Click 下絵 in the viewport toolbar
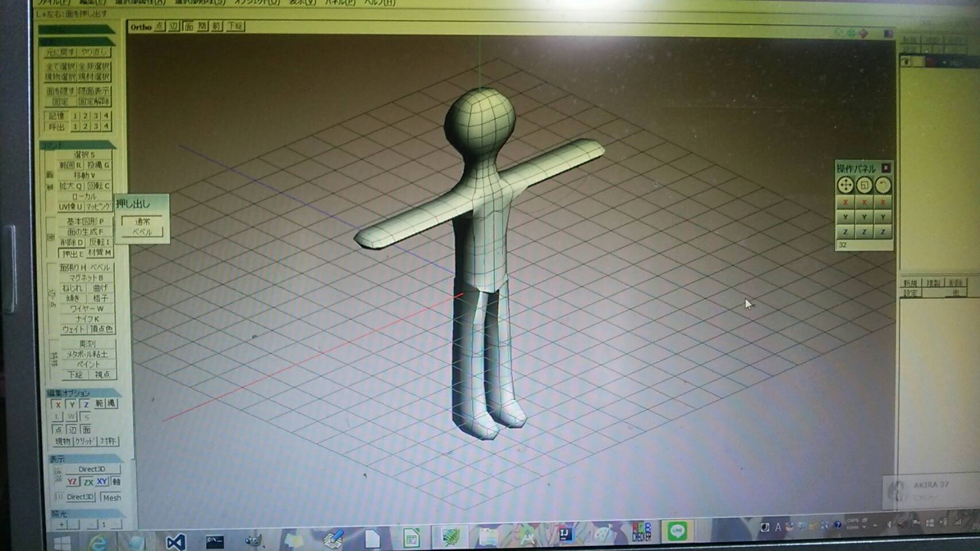Screen dimensions: 980x551 235,26
